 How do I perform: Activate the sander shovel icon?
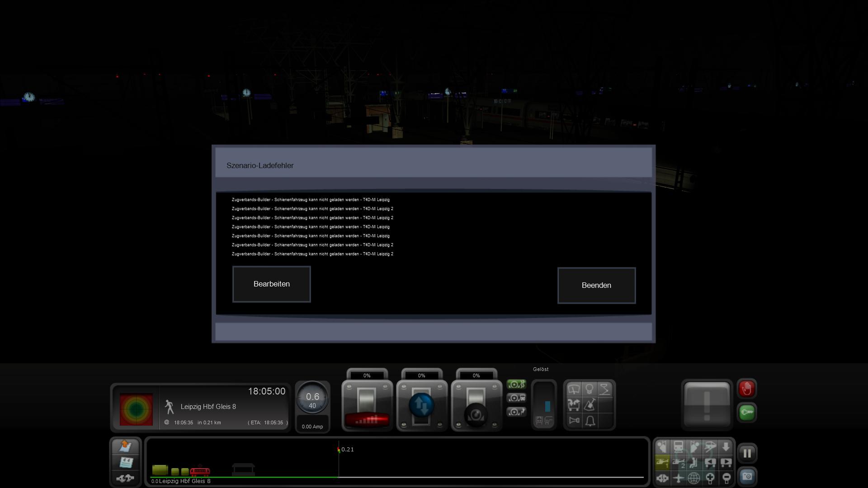coord(590,405)
